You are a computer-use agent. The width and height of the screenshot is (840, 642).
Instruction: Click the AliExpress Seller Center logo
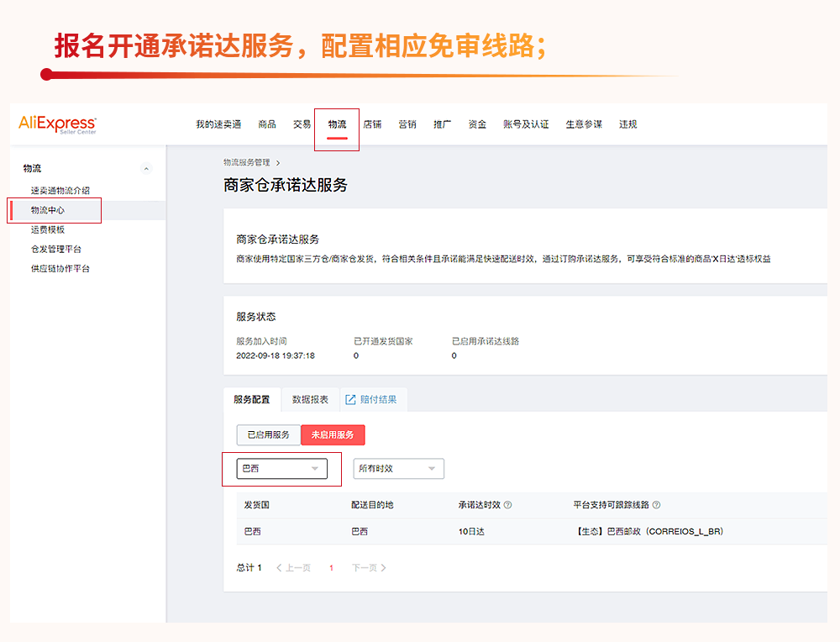(57, 124)
